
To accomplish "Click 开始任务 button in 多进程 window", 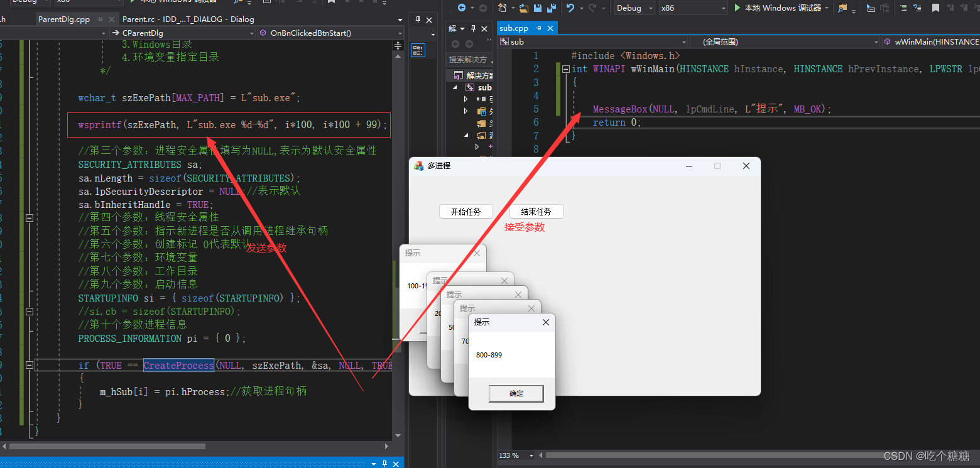I will click(x=465, y=212).
